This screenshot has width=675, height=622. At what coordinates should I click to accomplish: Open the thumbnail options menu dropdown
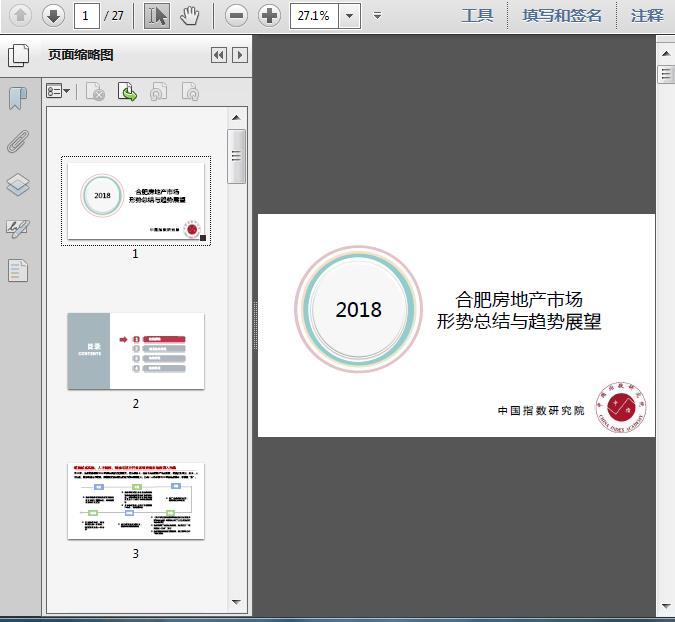point(58,91)
